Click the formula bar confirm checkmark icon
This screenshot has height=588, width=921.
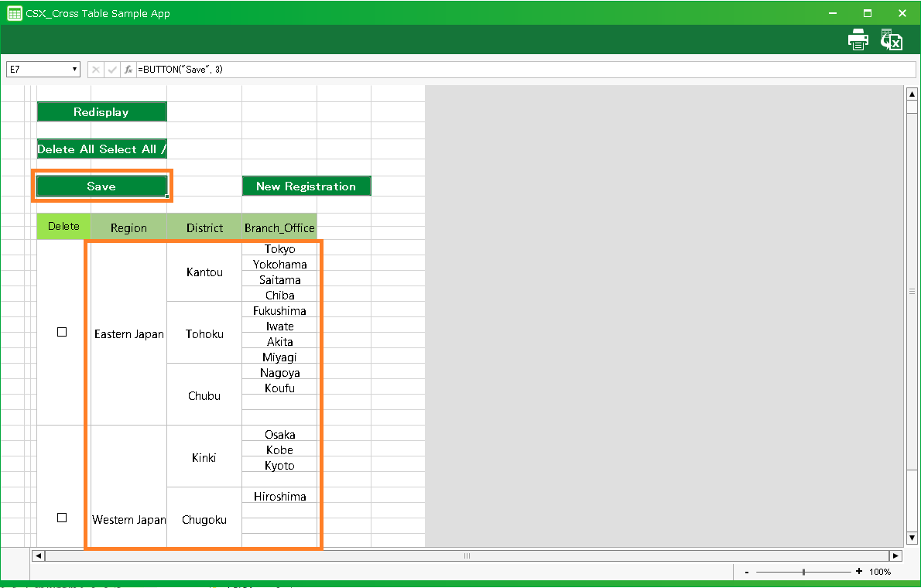112,70
